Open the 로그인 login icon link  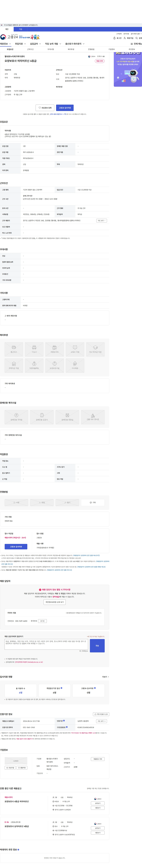(118, 38)
